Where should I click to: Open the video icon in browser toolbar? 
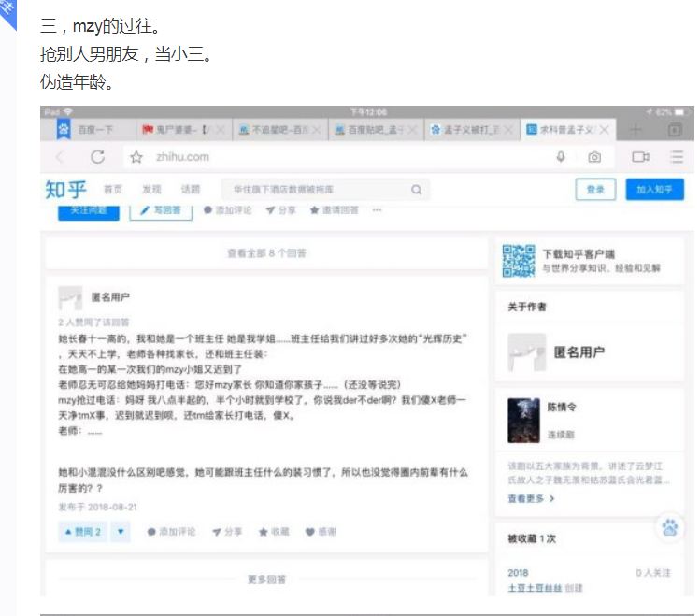click(640, 157)
